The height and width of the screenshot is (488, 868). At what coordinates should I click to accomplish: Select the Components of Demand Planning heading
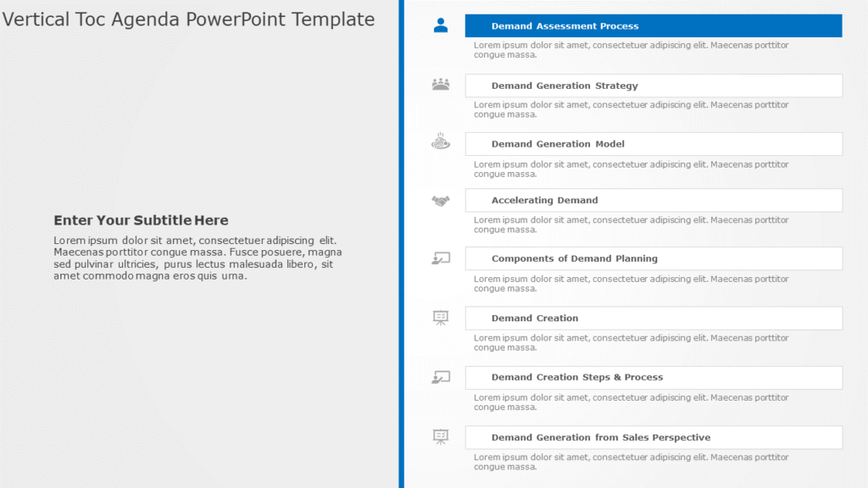(x=653, y=258)
